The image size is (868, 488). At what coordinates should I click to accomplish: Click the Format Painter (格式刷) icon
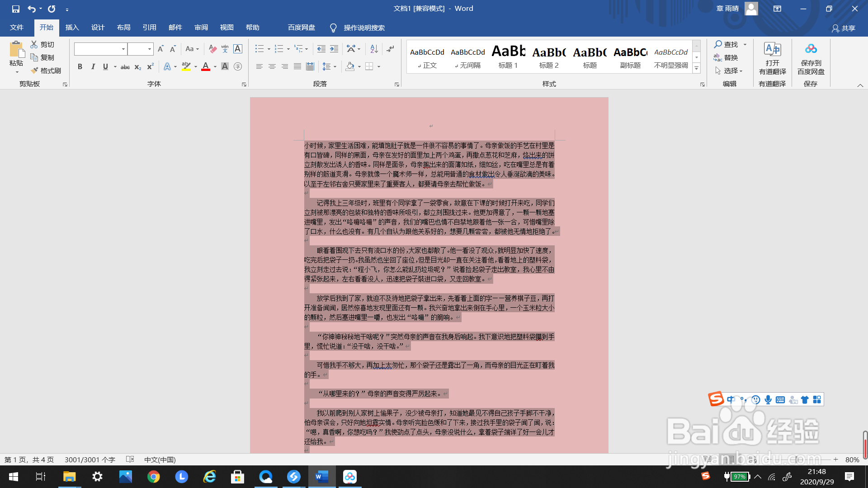34,70
